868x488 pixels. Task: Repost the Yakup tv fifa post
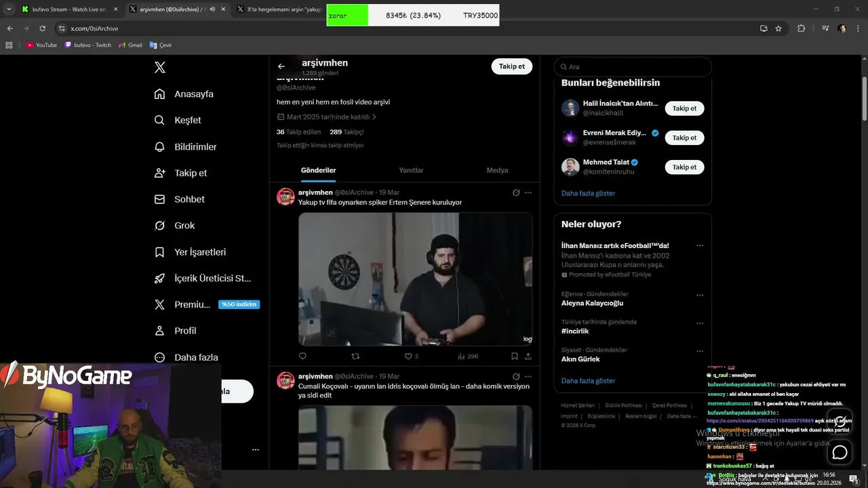[355, 356]
